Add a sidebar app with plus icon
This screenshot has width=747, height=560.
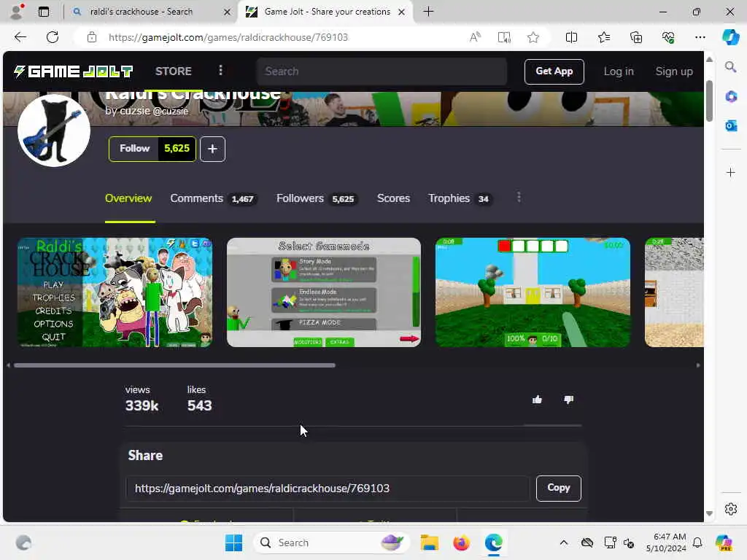pyautogui.click(x=731, y=172)
